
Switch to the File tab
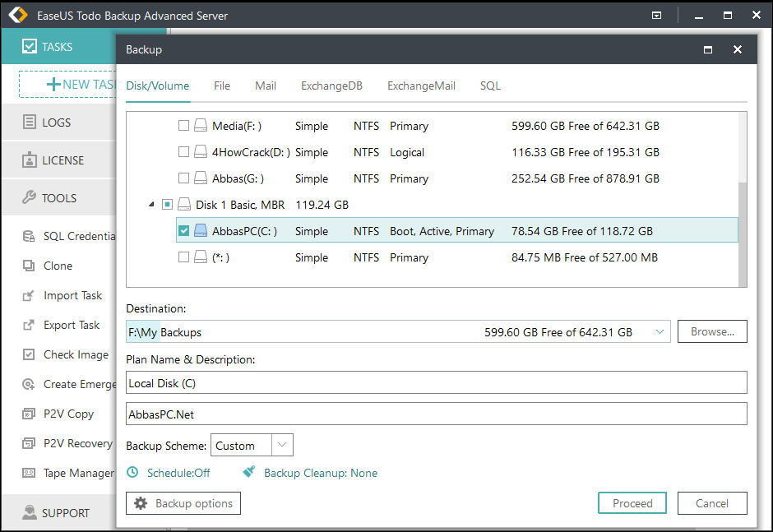222,86
